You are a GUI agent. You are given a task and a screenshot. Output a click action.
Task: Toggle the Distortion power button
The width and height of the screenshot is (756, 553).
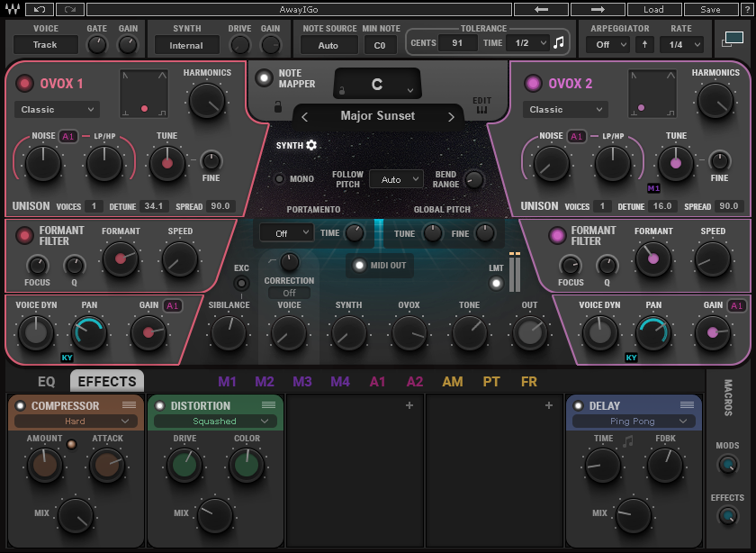[x=159, y=406]
